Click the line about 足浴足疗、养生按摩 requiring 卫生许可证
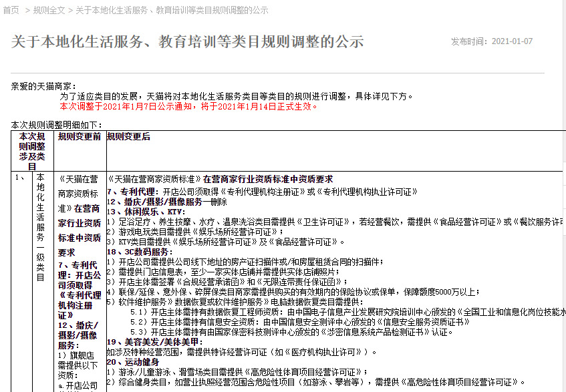This screenshot has width=566, height=392. 336,222
